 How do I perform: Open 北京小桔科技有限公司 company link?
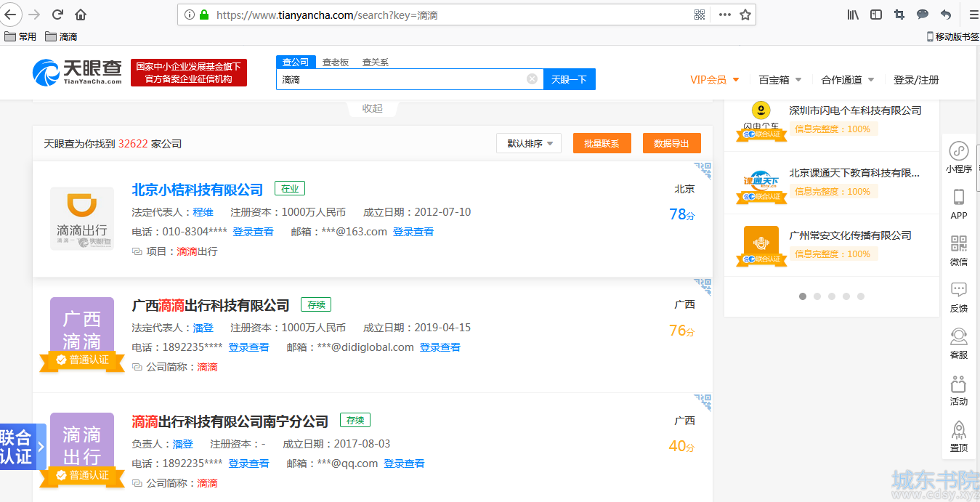pyautogui.click(x=198, y=190)
